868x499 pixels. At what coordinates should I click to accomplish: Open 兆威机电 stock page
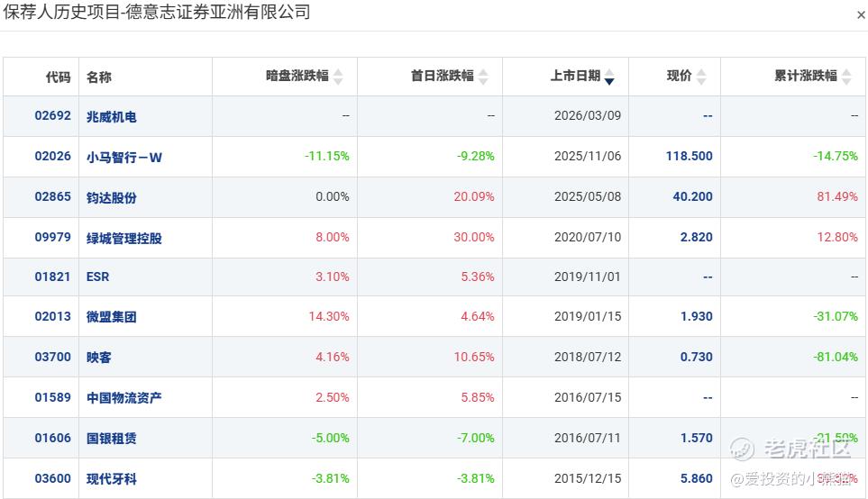click(x=111, y=117)
